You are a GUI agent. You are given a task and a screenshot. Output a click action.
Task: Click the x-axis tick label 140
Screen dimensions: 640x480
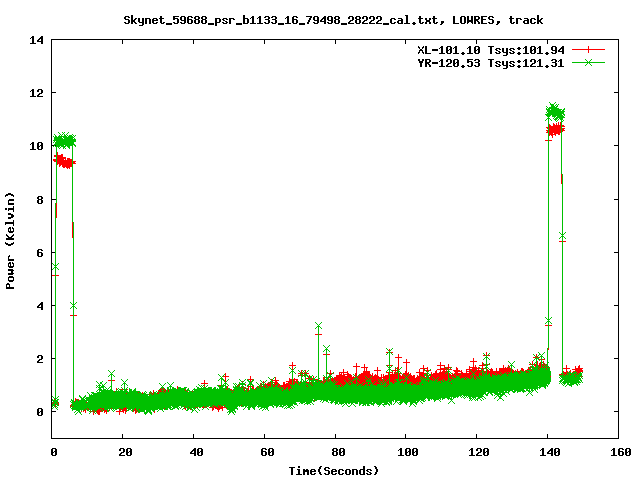[549, 452]
